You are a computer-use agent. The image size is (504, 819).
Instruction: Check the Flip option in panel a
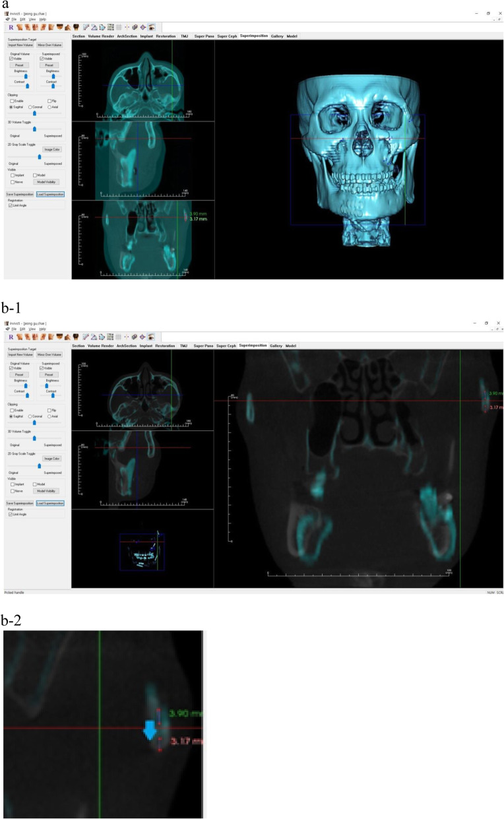(50, 101)
